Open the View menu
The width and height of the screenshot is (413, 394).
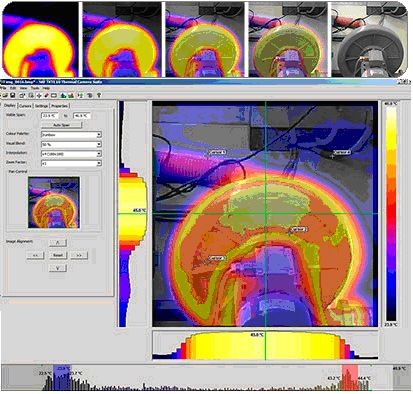[23, 88]
